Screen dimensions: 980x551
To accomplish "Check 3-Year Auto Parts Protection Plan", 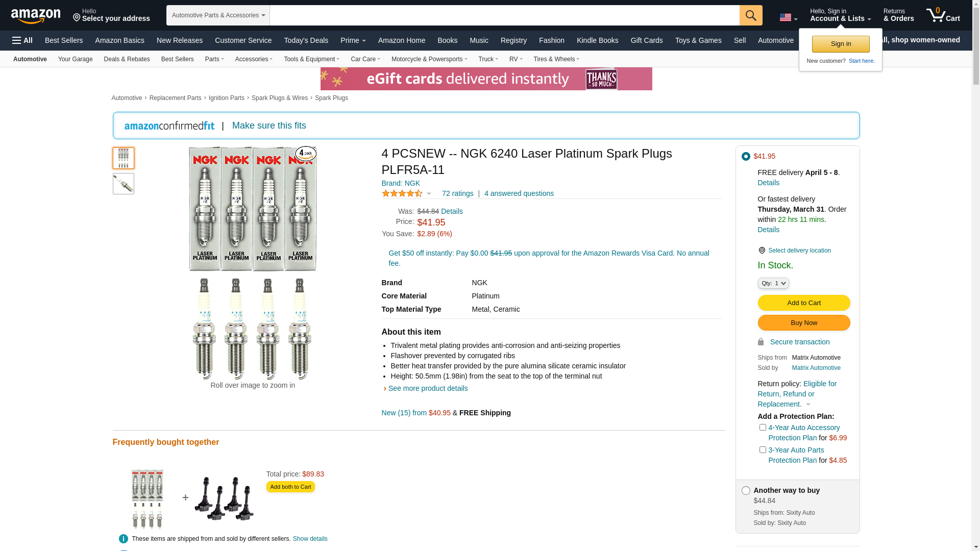I will pyautogui.click(x=763, y=450).
